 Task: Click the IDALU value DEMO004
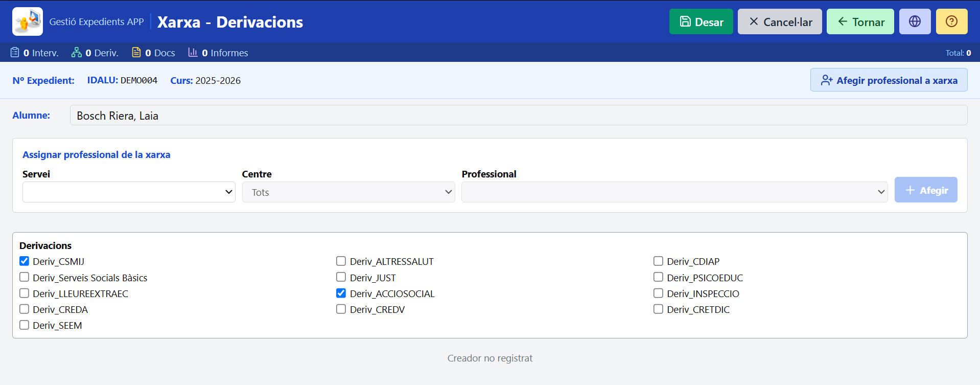point(139,80)
